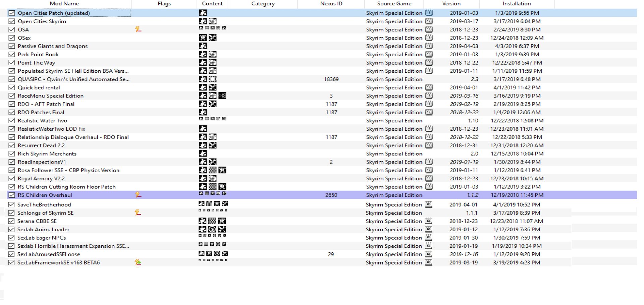Select the Relationship Dialogue Overhaul - RDO Final mod
This screenshot has height=305, width=644.
pyautogui.click(x=73, y=137)
